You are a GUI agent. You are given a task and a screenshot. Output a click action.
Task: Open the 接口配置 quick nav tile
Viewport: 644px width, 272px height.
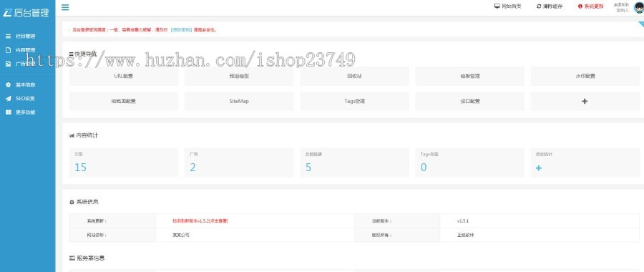(470, 101)
